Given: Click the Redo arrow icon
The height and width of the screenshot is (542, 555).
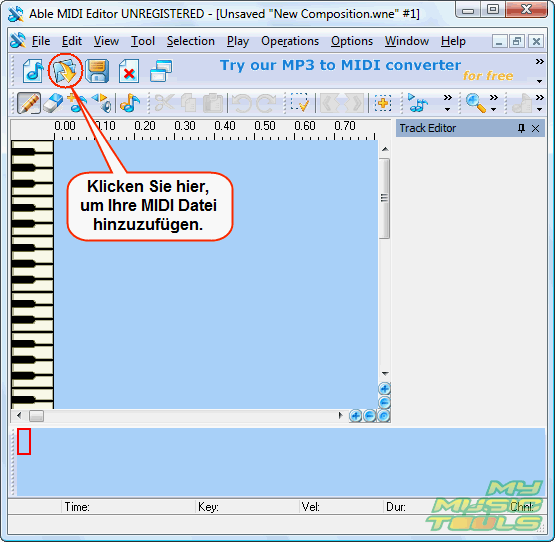Looking at the screenshot, I should pyautogui.click(x=266, y=103).
